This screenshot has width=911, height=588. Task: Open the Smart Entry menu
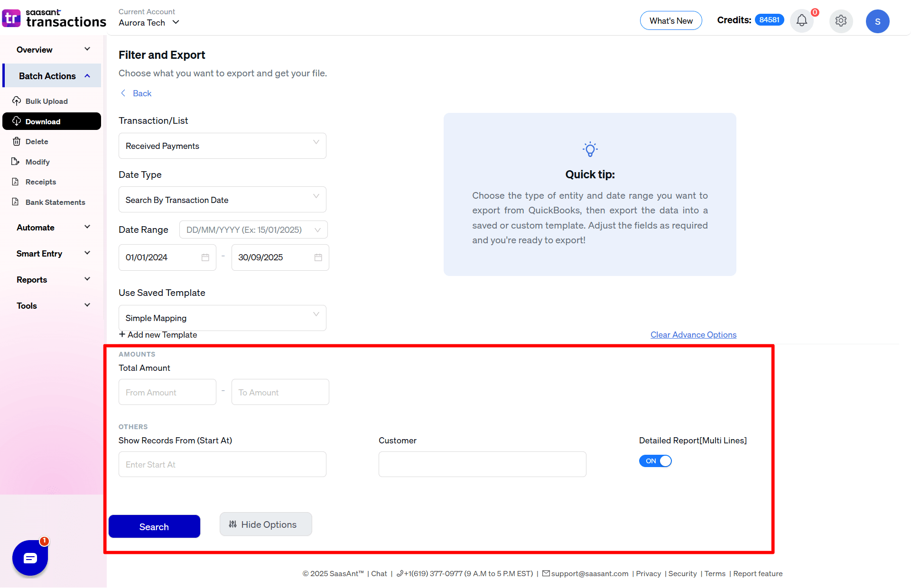click(52, 253)
